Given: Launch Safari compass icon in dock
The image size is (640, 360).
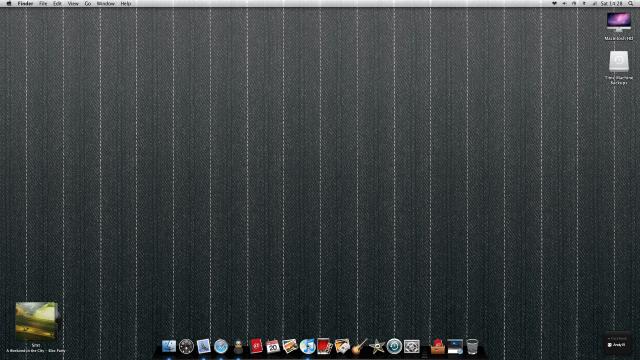Looking at the screenshot, I should click(x=221, y=346).
